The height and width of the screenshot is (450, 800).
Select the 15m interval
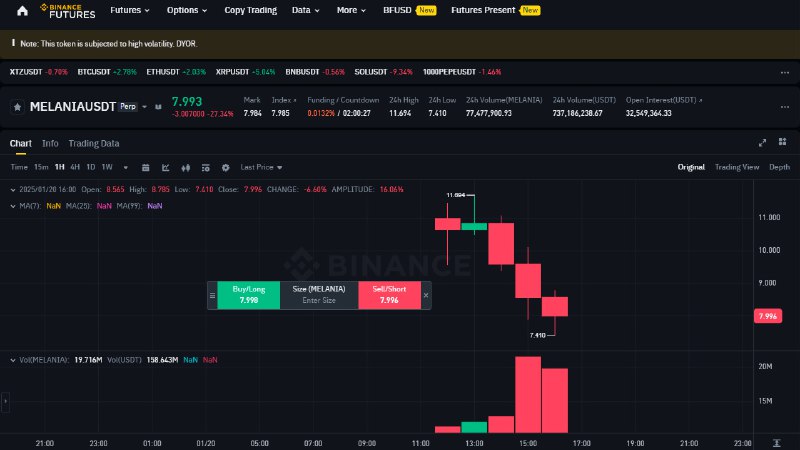(41, 167)
